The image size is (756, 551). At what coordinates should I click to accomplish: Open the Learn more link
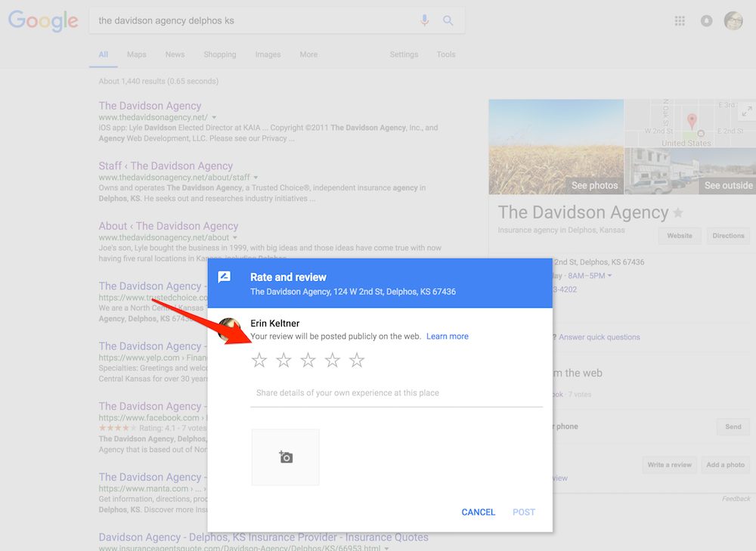tap(448, 336)
